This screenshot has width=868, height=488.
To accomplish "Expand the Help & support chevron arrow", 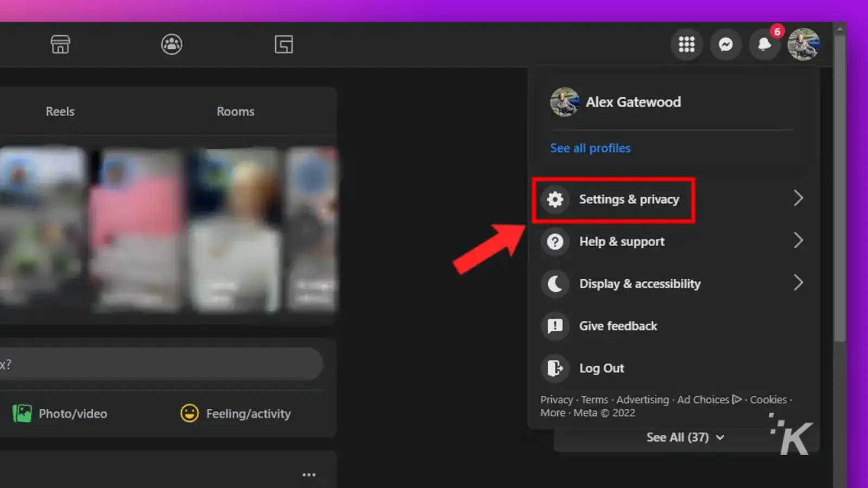I will pos(798,240).
